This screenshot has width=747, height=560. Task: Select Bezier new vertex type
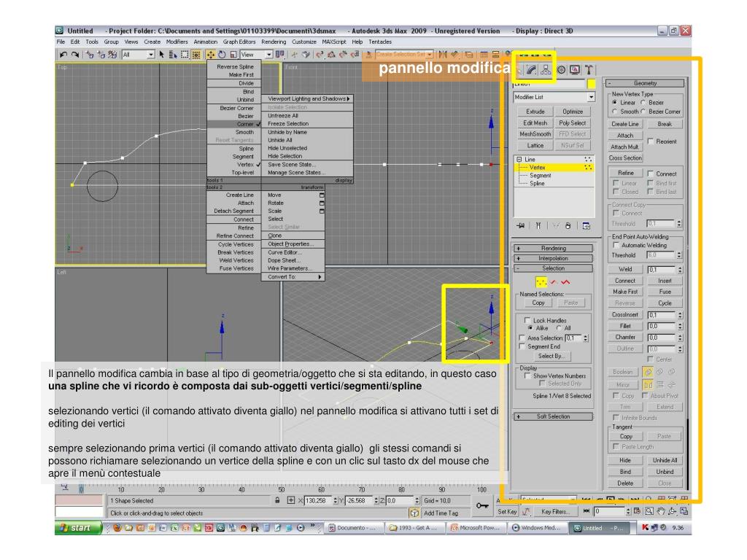[x=643, y=102]
